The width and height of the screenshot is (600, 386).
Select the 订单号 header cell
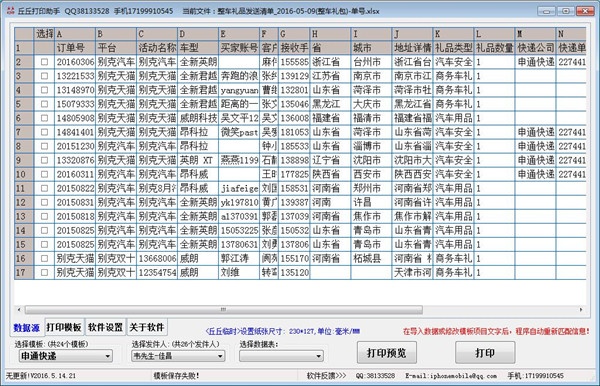click(x=75, y=48)
